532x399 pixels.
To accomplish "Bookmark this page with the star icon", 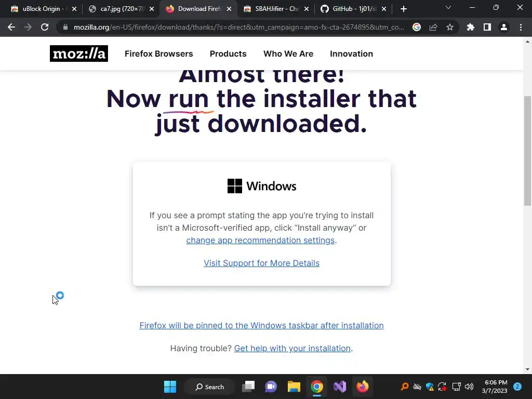I will [450, 27].
